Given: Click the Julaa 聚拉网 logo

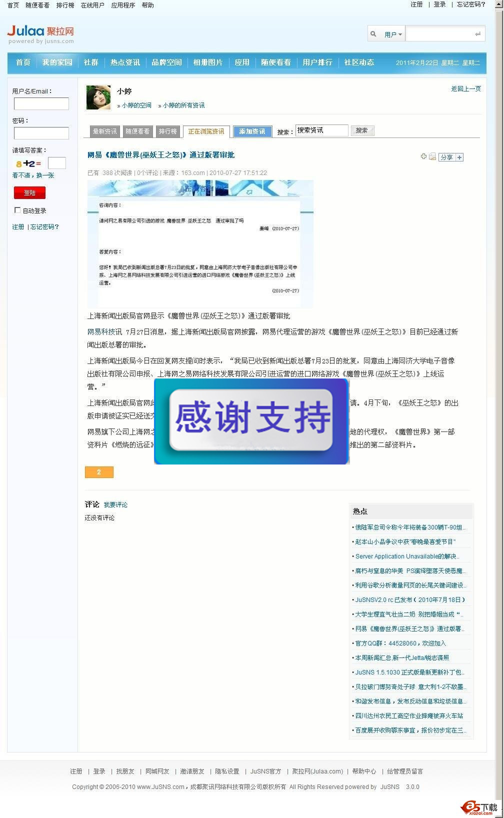Looking at the screenshot, I should (x=40, y=34).
